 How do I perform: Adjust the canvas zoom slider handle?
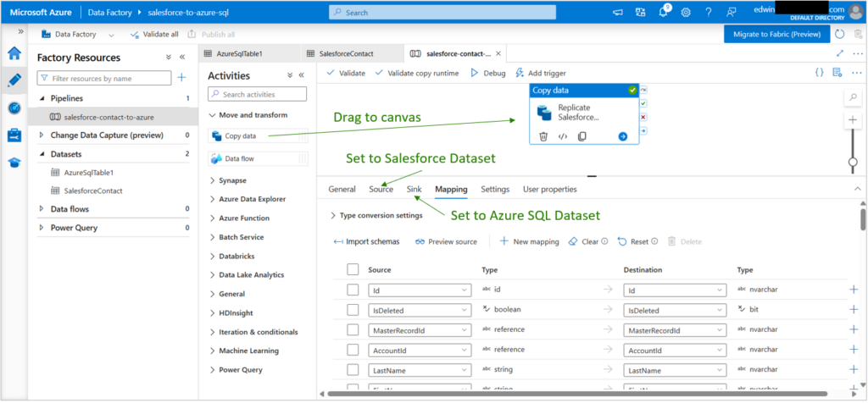(853, 162)
